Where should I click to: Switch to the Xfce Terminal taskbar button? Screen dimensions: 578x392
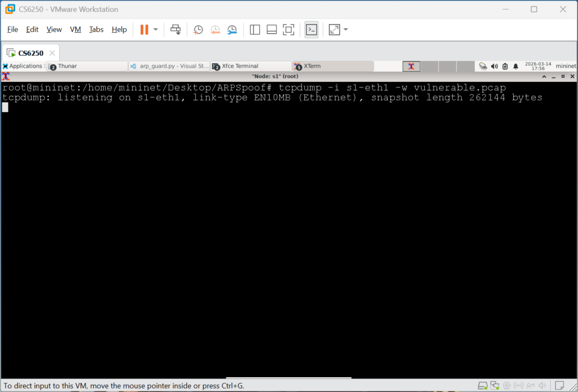coord(251,67)
